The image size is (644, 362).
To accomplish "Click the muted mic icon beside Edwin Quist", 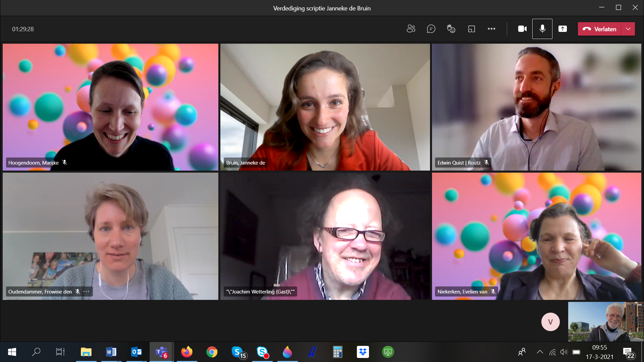I will click(486, 163).
